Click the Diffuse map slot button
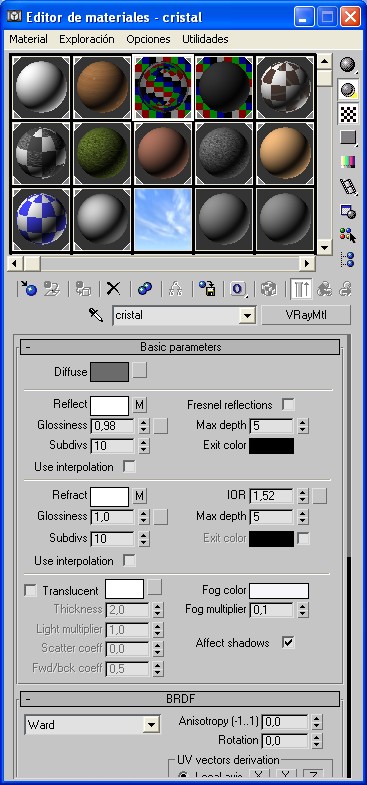The height and width of the screenshot is (785, 367). tap(140, 371)
